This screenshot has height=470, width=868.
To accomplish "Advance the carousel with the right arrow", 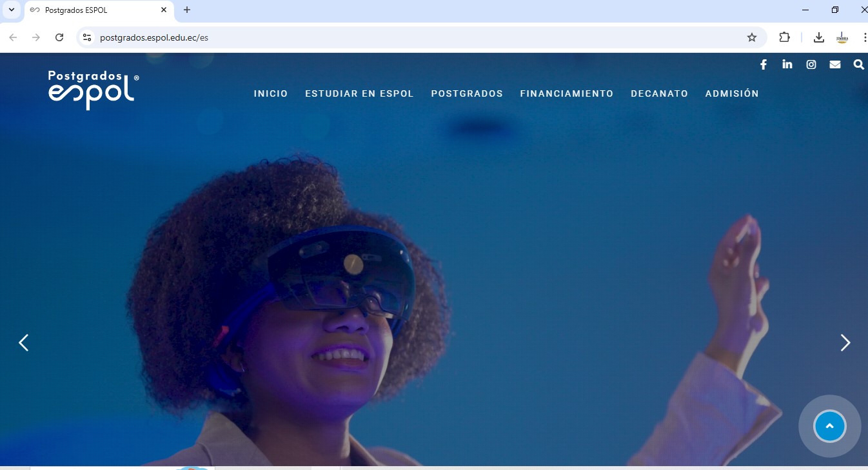I will 845,342.
